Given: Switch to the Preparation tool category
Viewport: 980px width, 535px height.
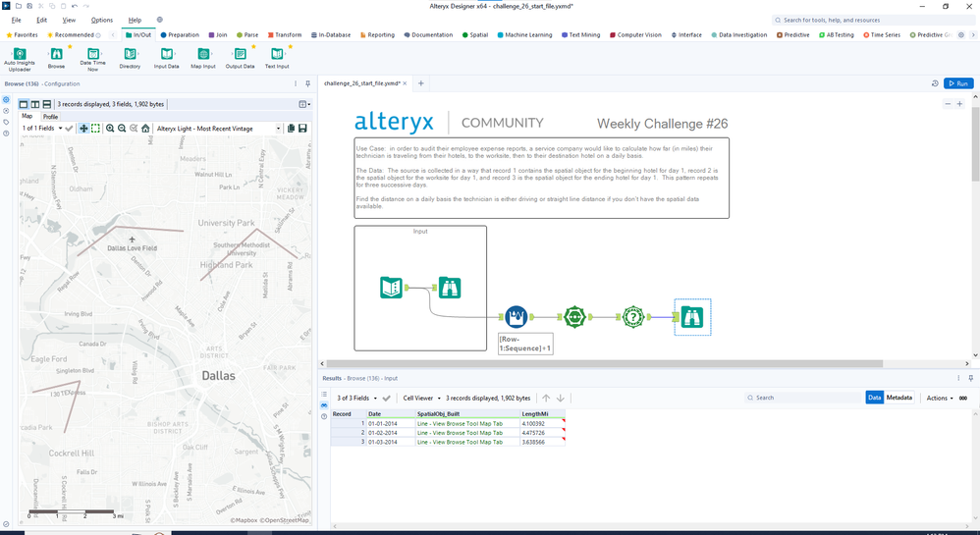Looking at the screenshot, I should pyautogui.click(x=180, y=35).
